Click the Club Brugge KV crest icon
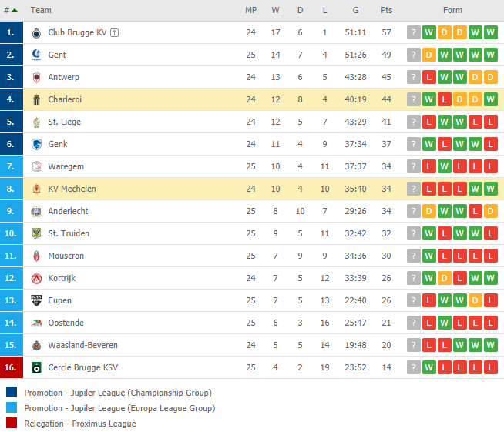This screenshot has width=504, height=432. click(x=36, y=33)
